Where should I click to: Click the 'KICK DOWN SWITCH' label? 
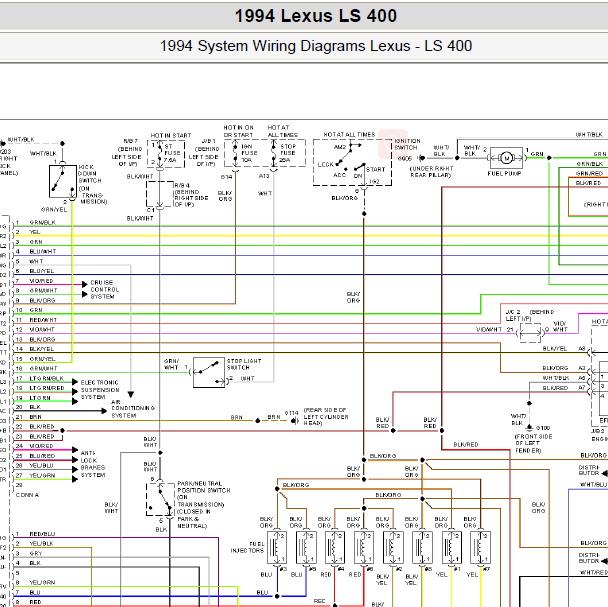pyautogui.click(x=90, y=174)
